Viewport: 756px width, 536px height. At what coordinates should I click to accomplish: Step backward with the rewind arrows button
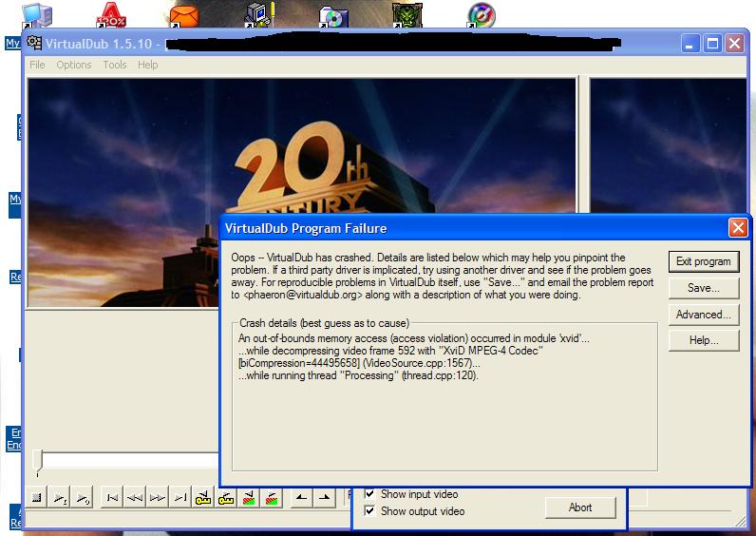point(135,497)
